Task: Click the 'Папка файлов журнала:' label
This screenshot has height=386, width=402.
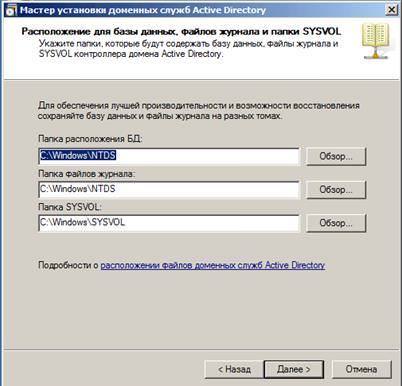Action: tap(87, 174)
